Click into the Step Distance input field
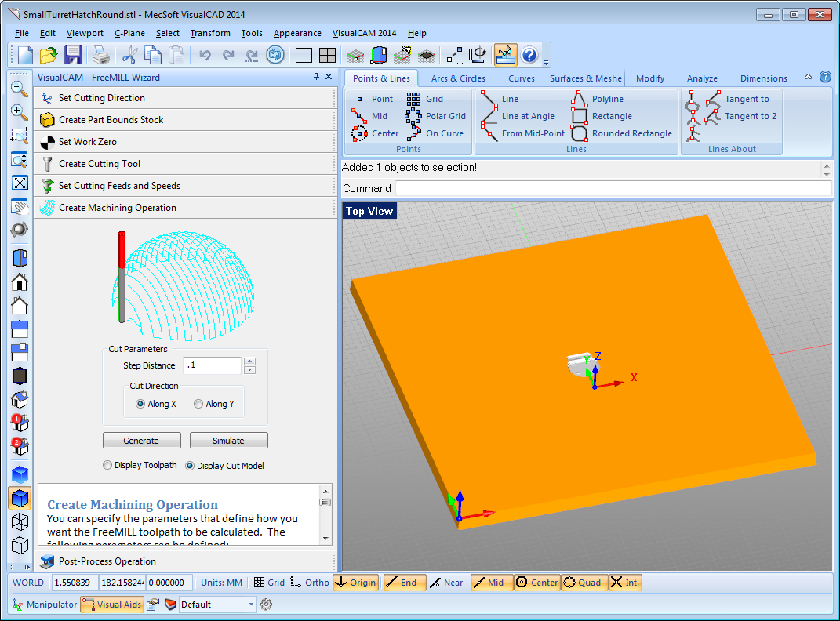The height and width of the screenshot is (621, 840). click(x=213, y=365)
